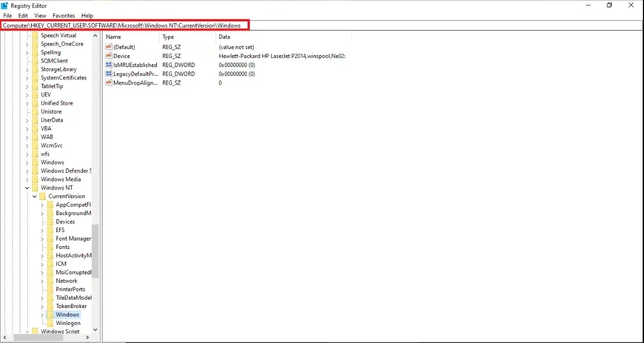
Task: Click the Registry Editor app icon in title bar
Action: point(5,5)
